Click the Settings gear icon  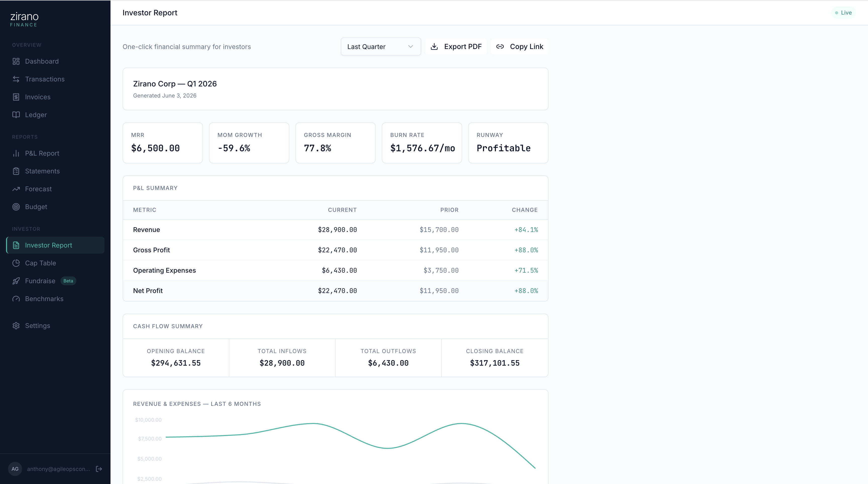point(16,326)
